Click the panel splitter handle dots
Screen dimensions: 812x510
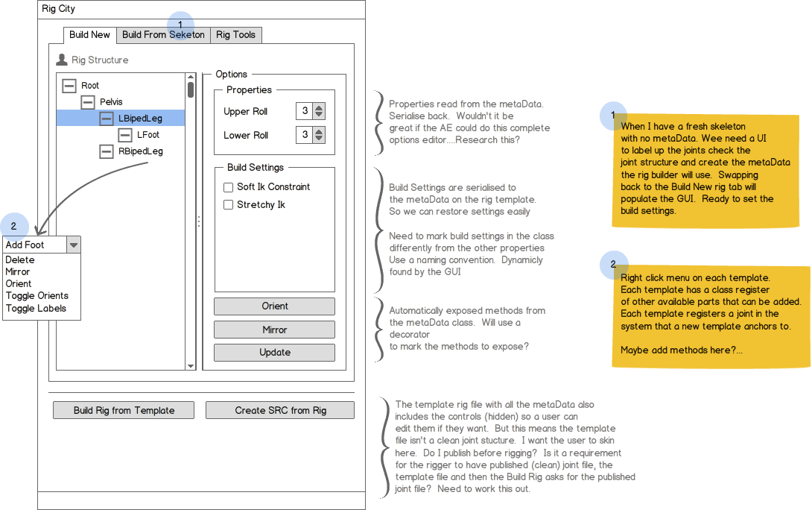click(199, 222)
